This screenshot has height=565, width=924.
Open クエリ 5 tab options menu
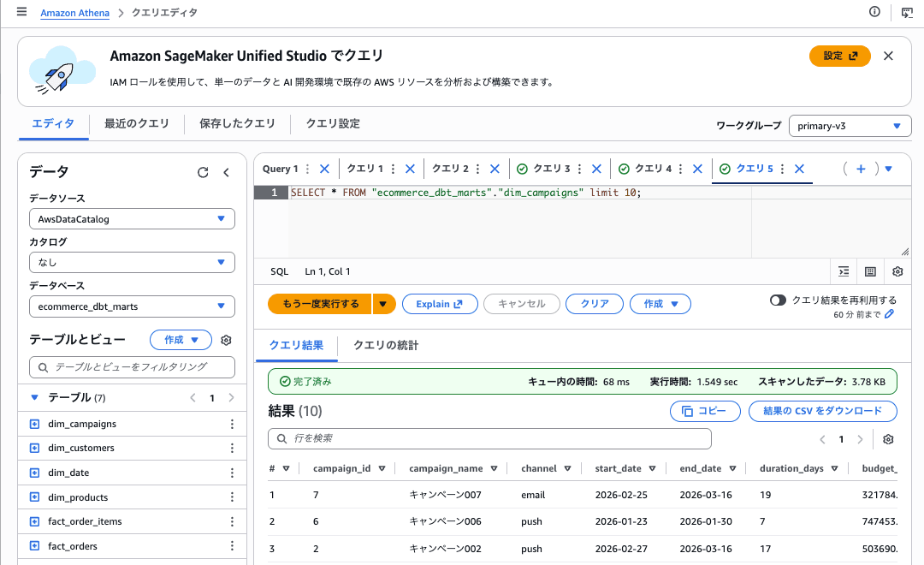coord(783,169)
